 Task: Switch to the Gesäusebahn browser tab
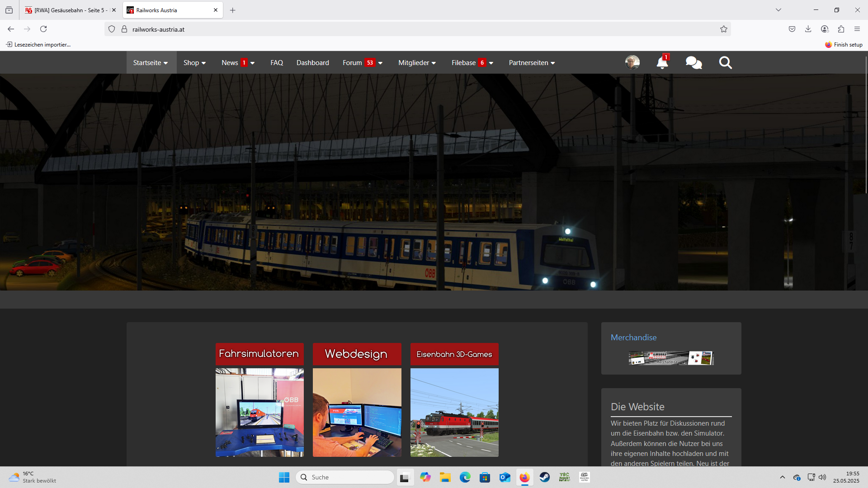point(68,10)
